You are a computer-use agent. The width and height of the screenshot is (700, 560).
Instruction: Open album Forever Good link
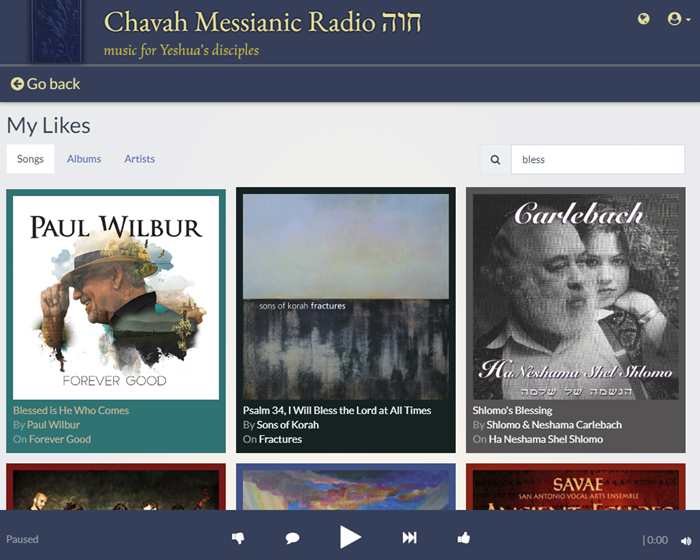[60, 439]
